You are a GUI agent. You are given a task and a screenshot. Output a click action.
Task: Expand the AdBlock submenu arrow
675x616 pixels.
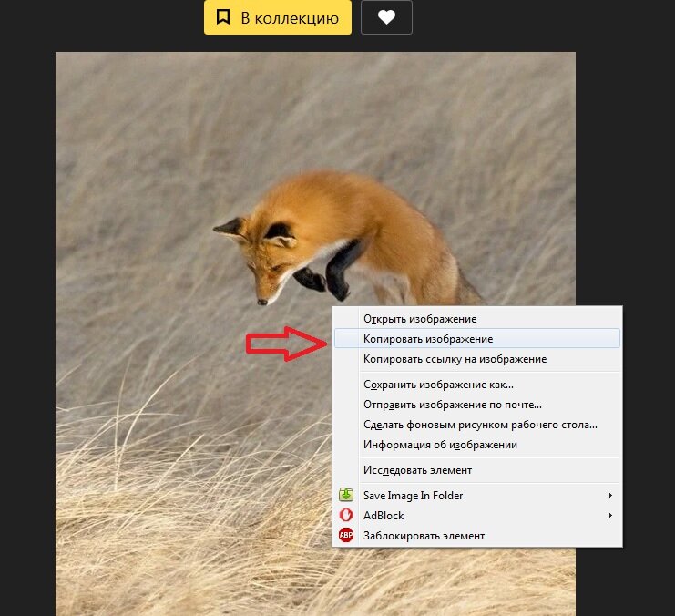(x=609, y=516)
